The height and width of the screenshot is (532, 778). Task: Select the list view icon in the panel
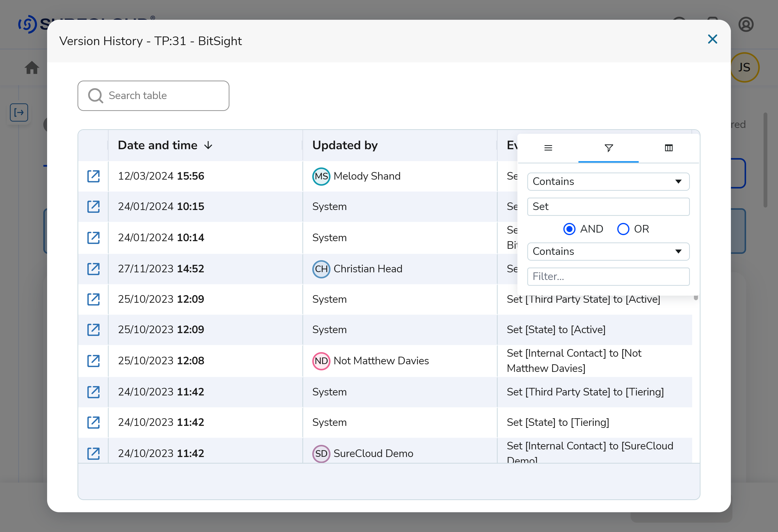[548, 148]
